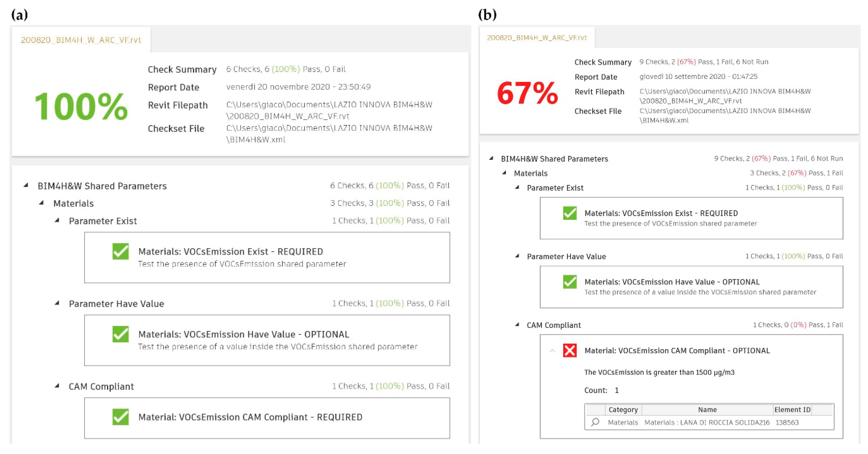This screenshot has width=868, height=454.
Task: Collapse BIM4H&W Shared Parameters in 100% report
Action: coord(26,185)
